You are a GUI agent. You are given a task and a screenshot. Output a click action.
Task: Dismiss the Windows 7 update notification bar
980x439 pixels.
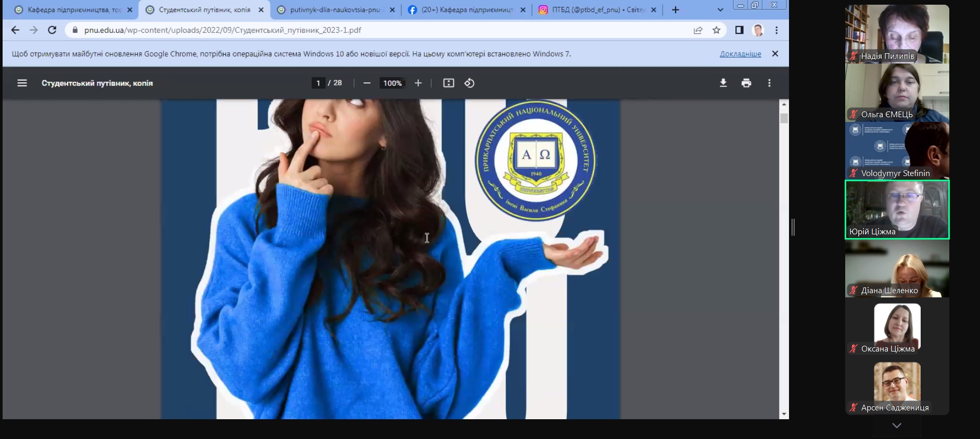click(x=775, y=54)
